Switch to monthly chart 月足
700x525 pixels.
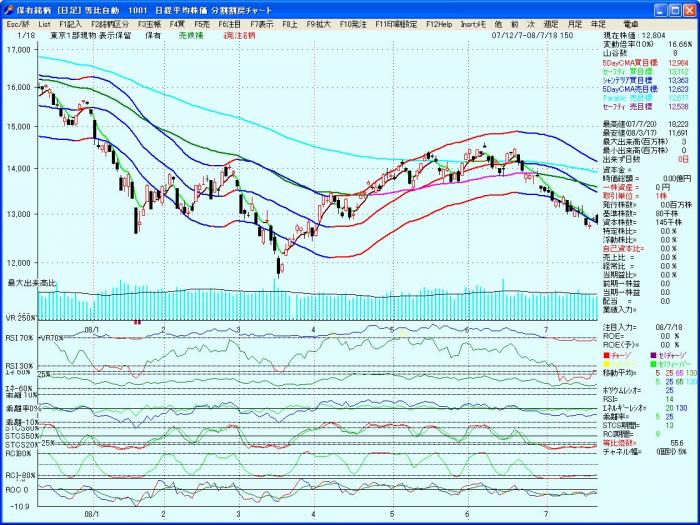[x=575, y=25]
